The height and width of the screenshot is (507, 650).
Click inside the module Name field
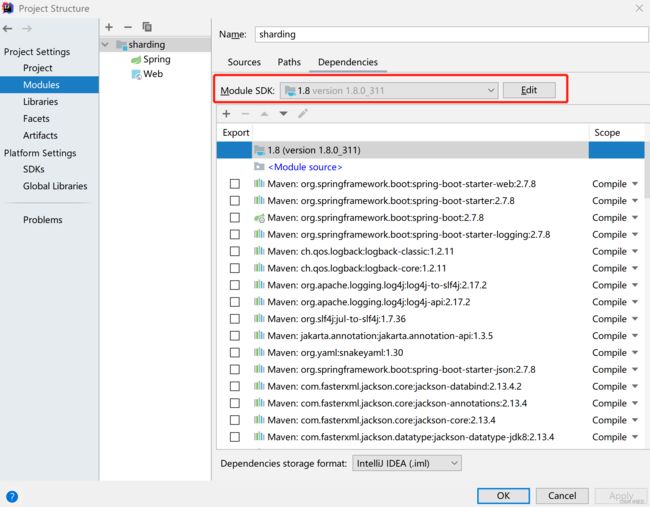(x=451, y=34)
